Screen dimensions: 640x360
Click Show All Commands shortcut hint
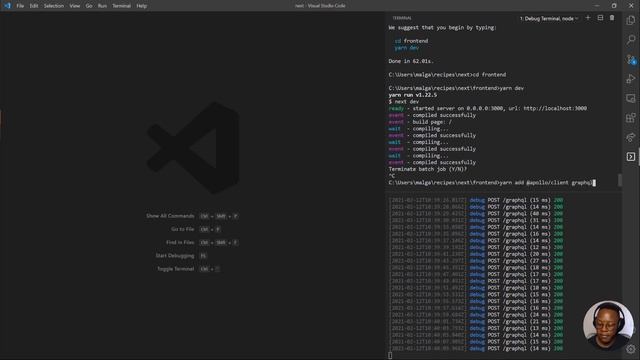click(192, 216)
